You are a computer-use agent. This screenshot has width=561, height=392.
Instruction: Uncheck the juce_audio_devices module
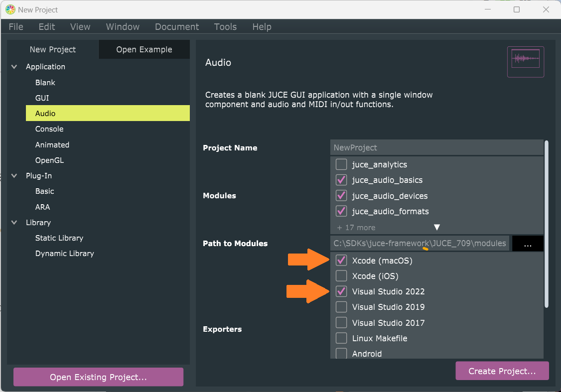[x=341, y=195]
